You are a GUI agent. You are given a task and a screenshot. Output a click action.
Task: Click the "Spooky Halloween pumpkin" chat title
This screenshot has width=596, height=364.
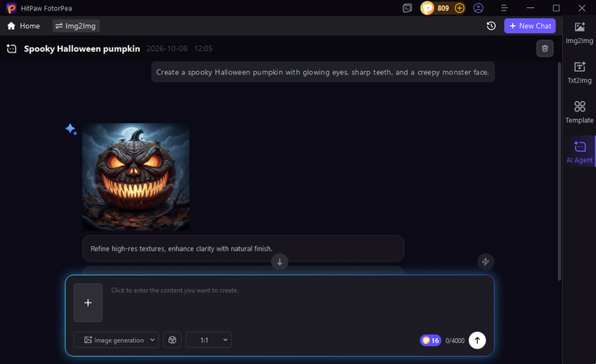click(82, 49)
